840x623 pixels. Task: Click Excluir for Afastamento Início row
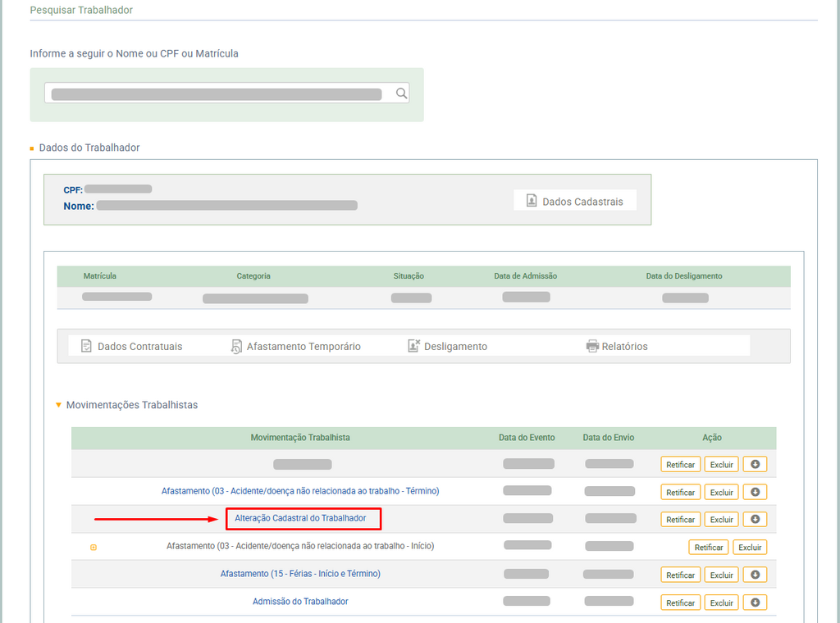click(x=750, y=548)
